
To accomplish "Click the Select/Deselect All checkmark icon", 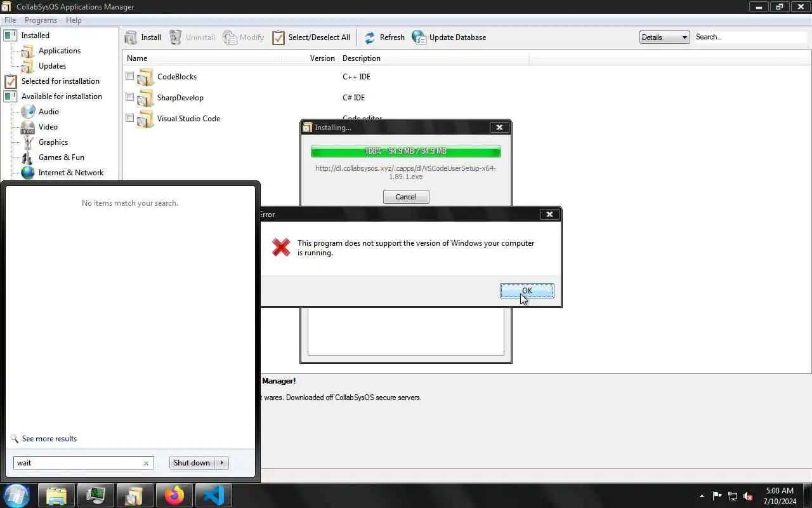I will [278, 37].
